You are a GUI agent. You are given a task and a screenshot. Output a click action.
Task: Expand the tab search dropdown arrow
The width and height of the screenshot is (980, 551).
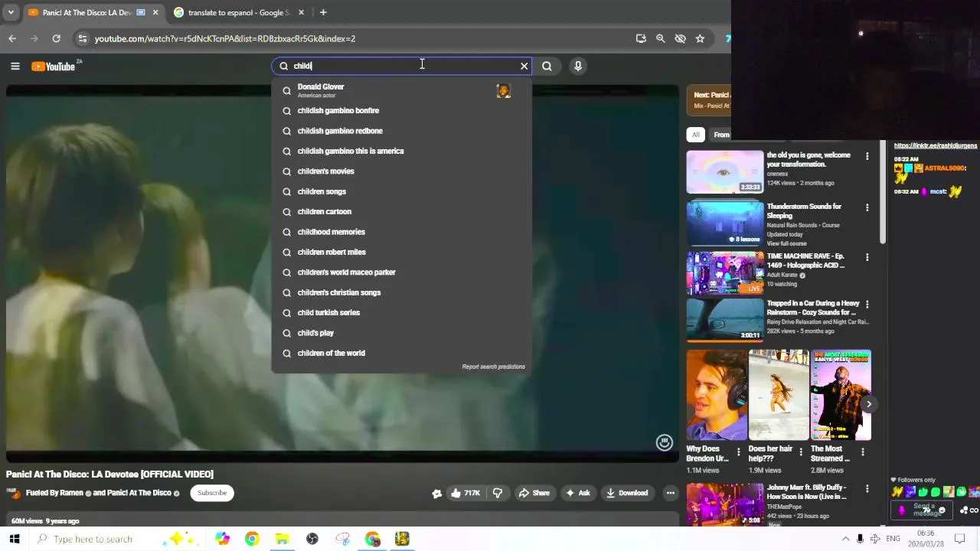point(11,12)
